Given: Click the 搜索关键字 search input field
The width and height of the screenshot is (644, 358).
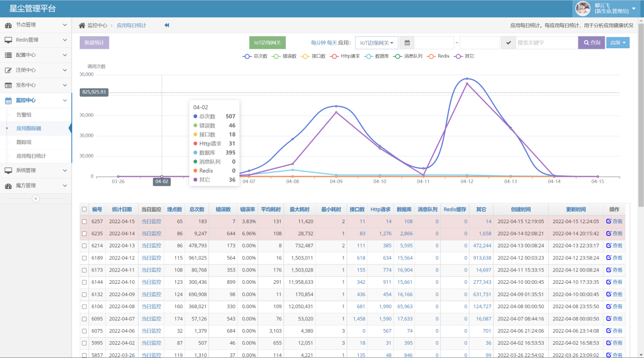Looking at the screenshot, I should [x=546, y=43].
